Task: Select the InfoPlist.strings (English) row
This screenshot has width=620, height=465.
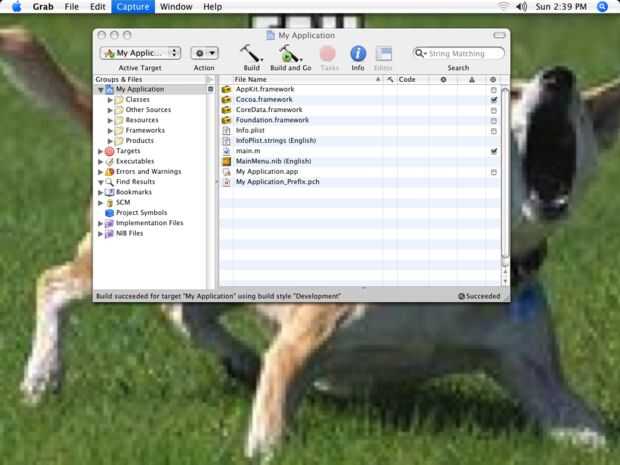Action: tap(360, 141)
